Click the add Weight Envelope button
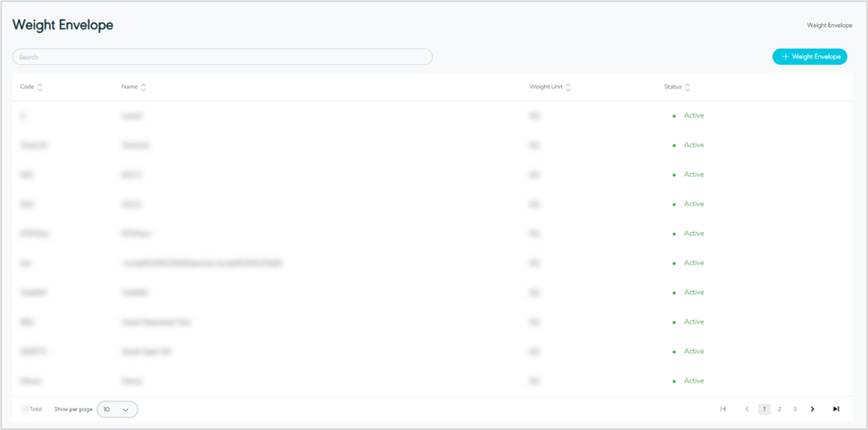 (x=809, y=57)
